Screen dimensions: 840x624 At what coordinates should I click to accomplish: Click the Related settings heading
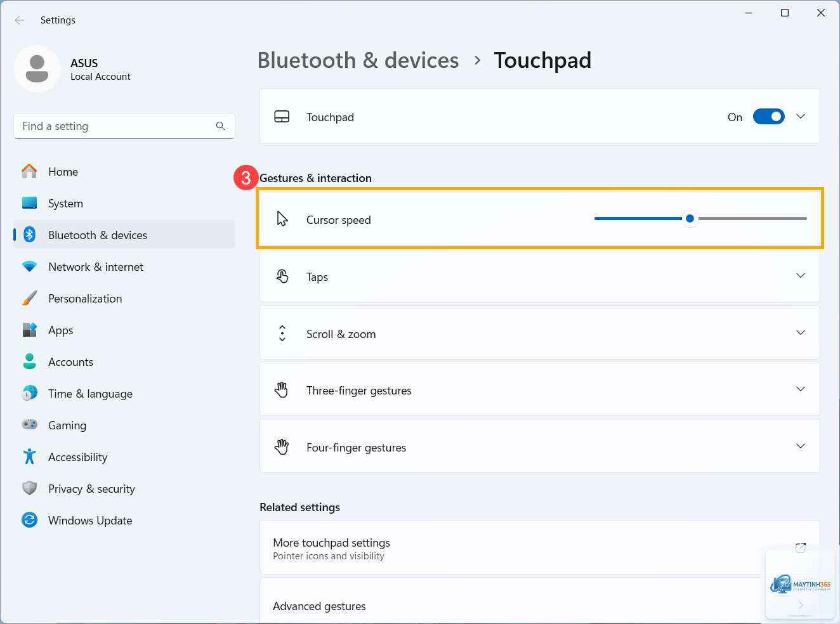click(x=299, y=507)
